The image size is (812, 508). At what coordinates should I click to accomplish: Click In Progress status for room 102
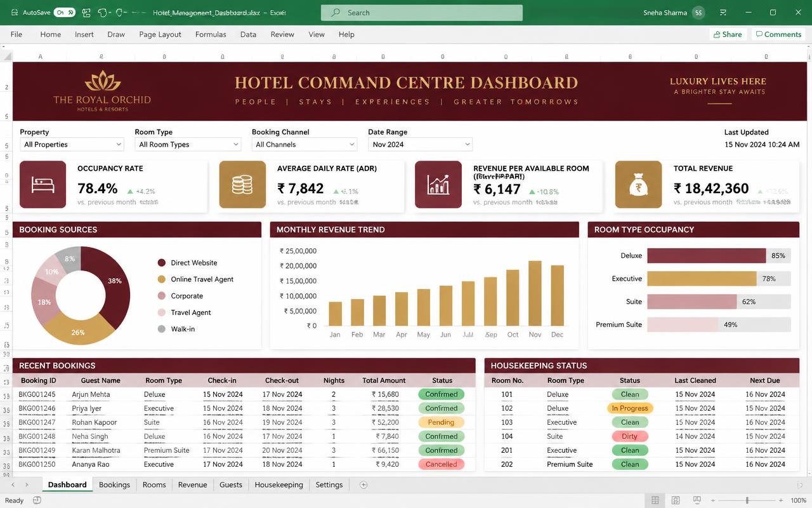click(630, 408)
